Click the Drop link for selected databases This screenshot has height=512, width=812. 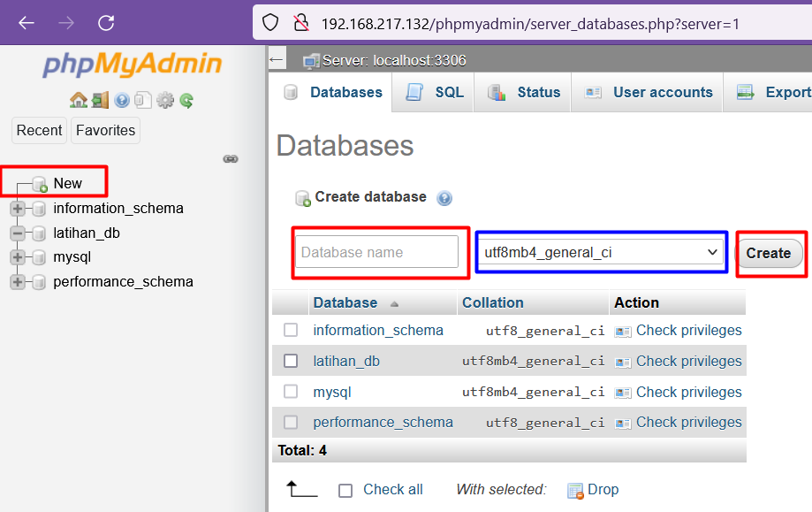pos(603,490)
